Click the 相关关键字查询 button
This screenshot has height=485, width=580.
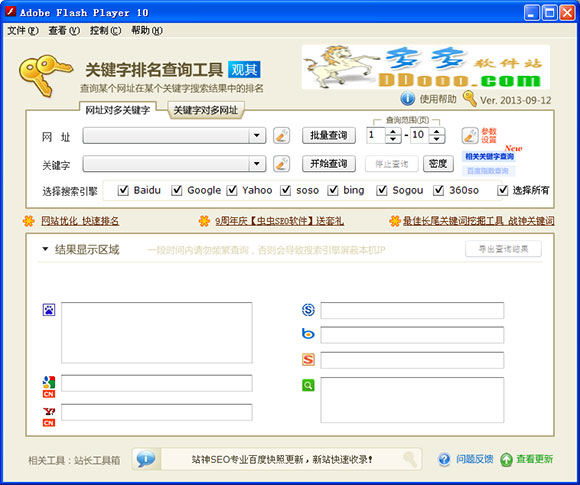pos(489,156)
